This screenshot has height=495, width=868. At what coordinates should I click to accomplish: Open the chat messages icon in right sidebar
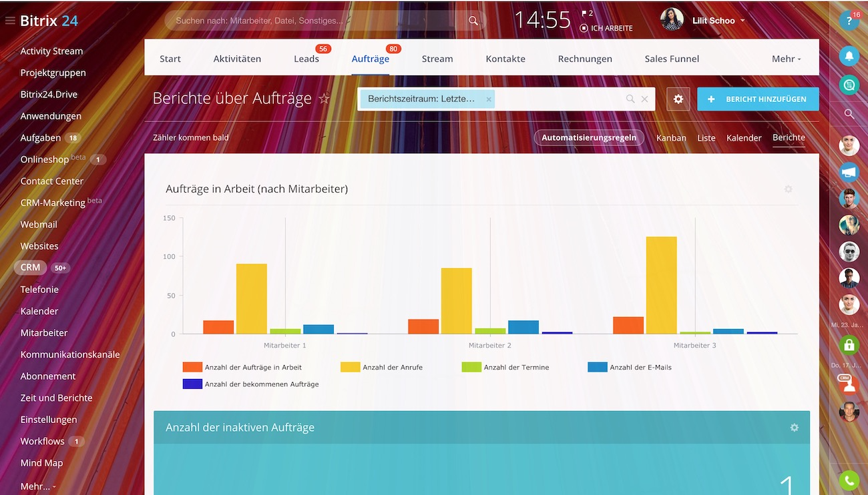point(849,85)
